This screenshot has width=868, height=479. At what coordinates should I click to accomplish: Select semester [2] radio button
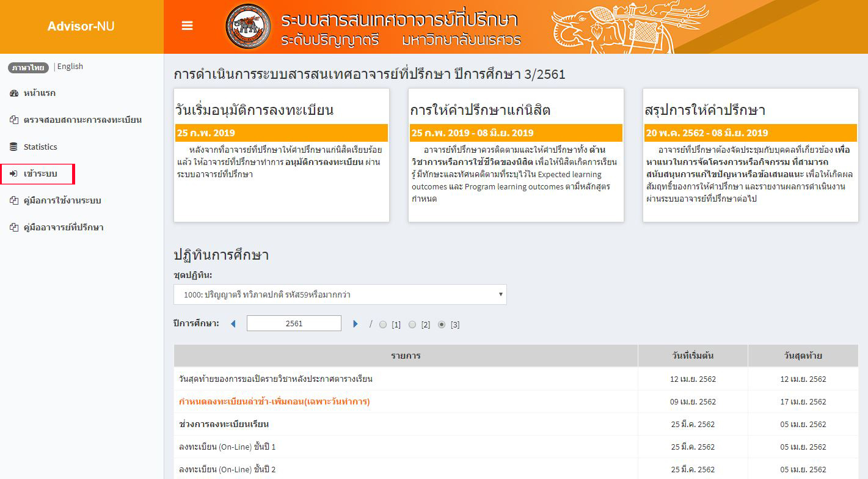click(412, 324)
